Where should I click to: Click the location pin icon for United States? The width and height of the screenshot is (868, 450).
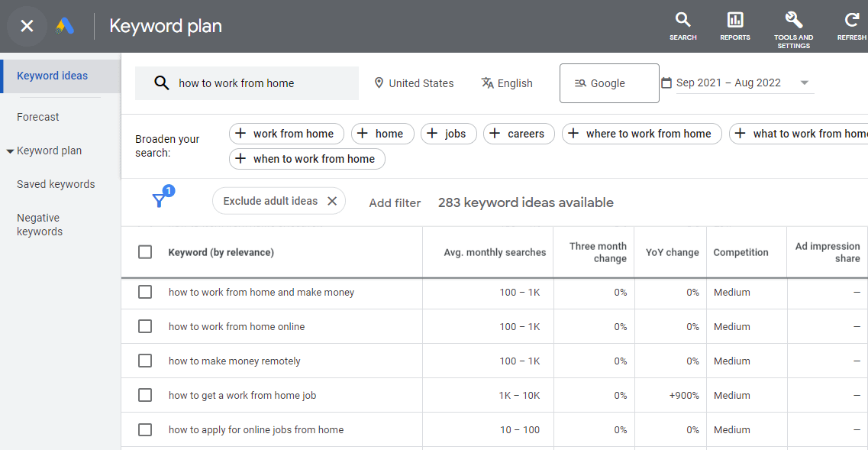[379, 83]
